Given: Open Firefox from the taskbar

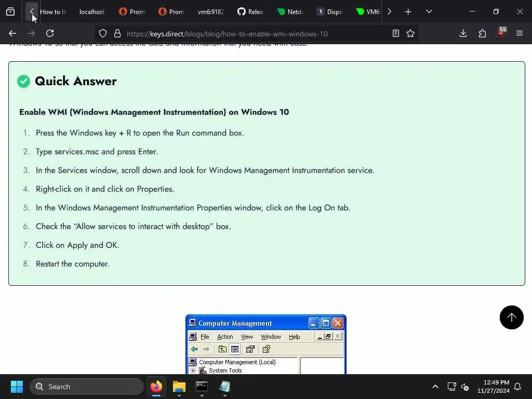Looking at the screenshot, I should [x=156, y=387].
